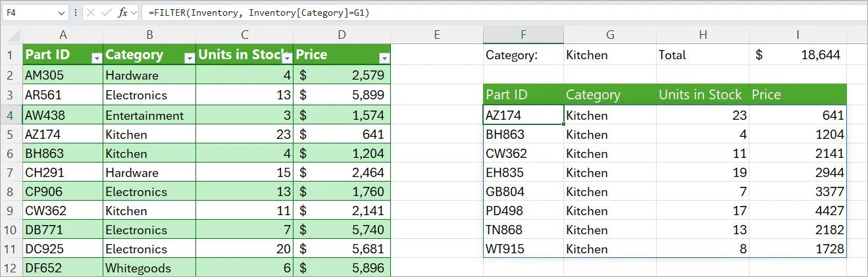The width and height of the screenshot is (868, 277).
Task: Open the Category column filter dropdown
Action: coord(189,58)
